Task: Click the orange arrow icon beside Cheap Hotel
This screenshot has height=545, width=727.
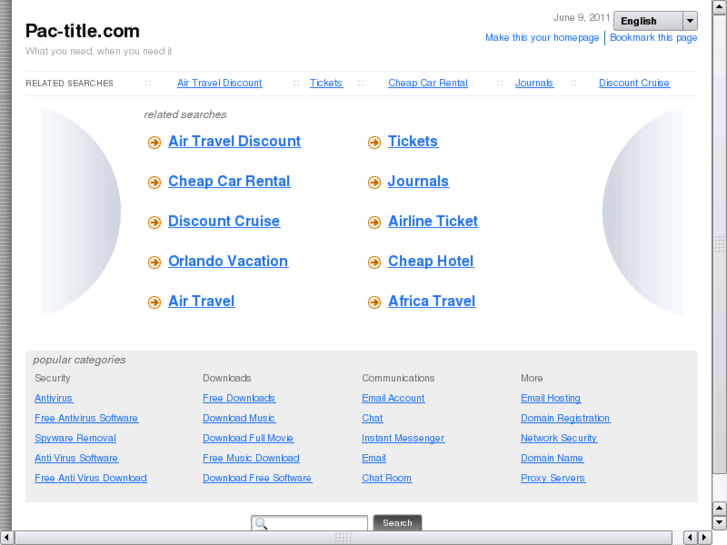Action: click(374, 262)
